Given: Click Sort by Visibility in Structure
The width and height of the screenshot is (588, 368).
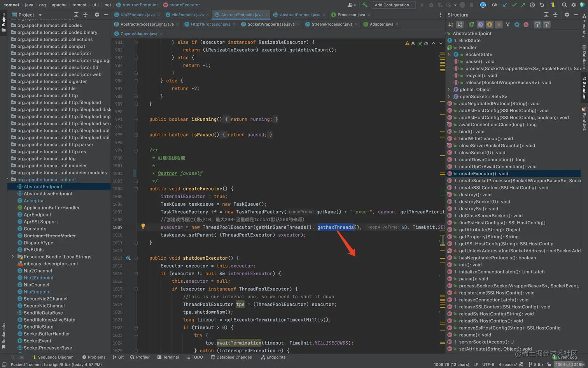Looking at the screenshot, I should coord(451,25).
